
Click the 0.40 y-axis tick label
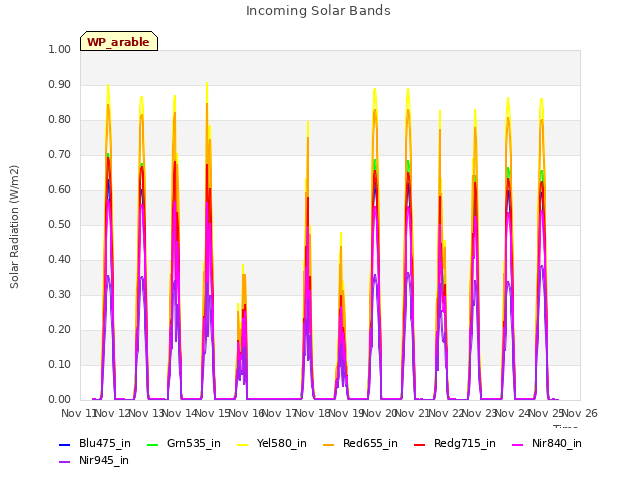tap(60, 260)
